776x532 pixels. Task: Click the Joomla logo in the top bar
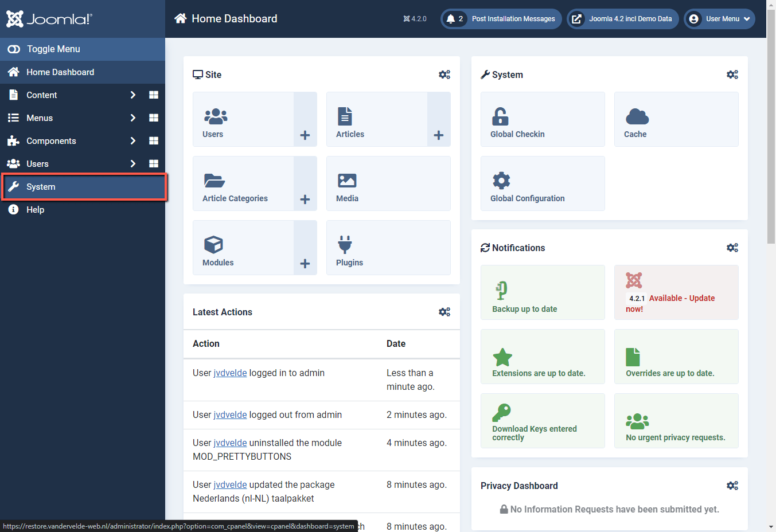point(49,18)
